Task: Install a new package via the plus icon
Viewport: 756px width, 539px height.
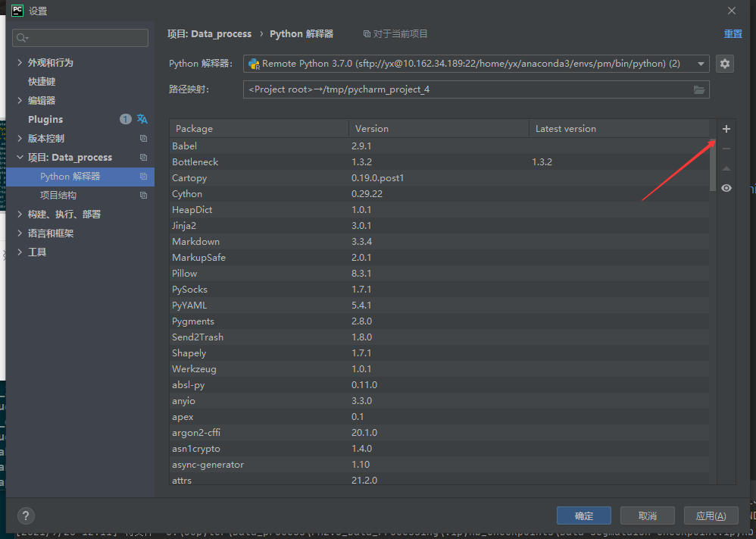Action: point(726,129)
